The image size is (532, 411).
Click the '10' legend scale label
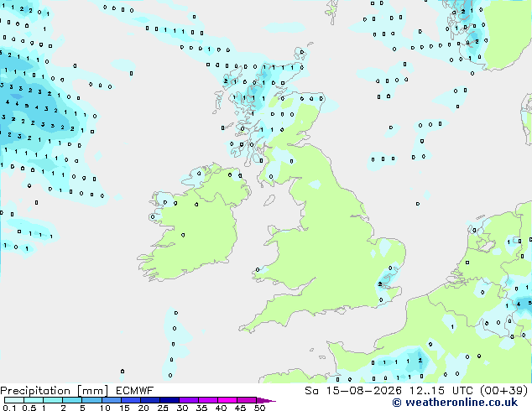(x=105, y=408)
